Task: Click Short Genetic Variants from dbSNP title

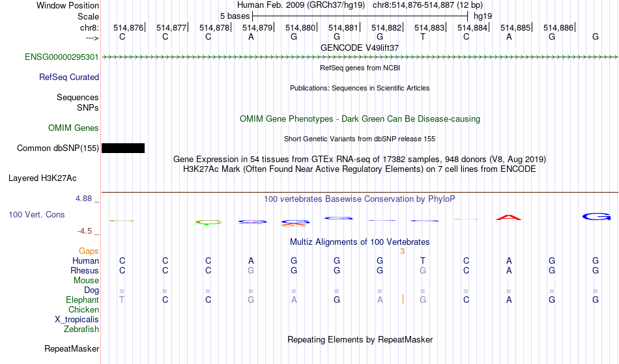Action: pos(360,139)
